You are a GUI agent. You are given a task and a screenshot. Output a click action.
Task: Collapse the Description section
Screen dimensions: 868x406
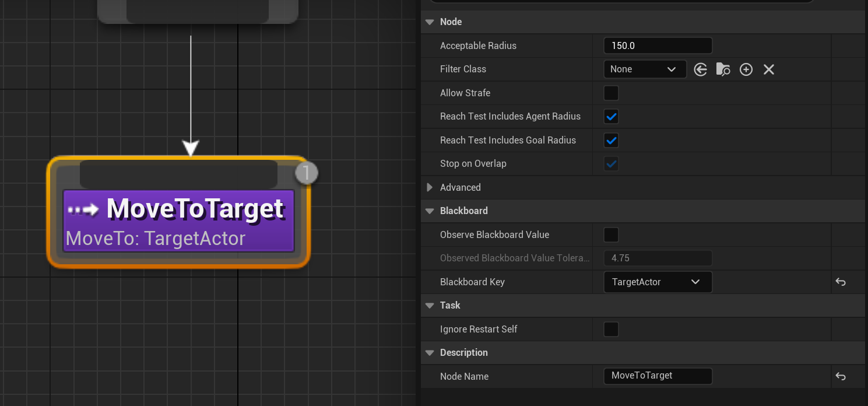click(x=430, y=353)
